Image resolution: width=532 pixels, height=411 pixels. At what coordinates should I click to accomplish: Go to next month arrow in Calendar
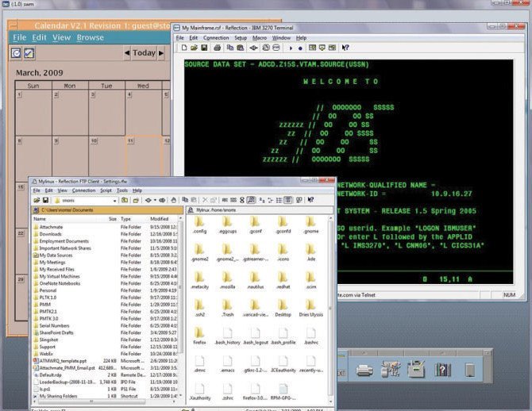click(161, 53)
